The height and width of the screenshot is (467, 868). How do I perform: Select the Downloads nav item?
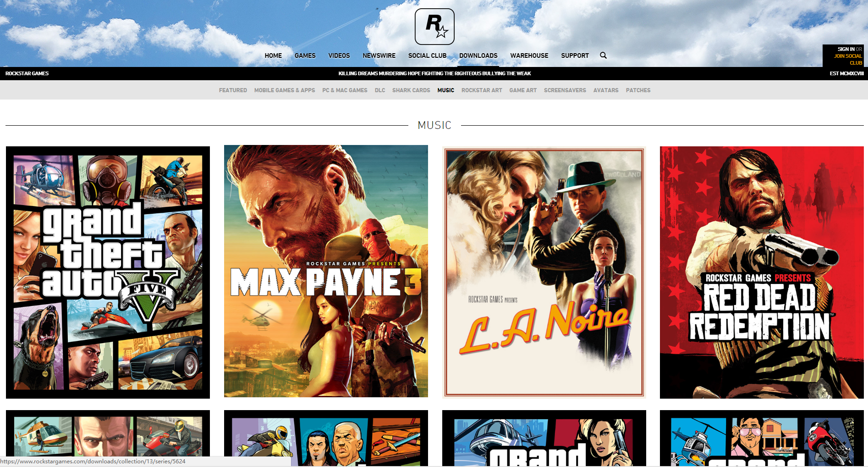(478, 56)
